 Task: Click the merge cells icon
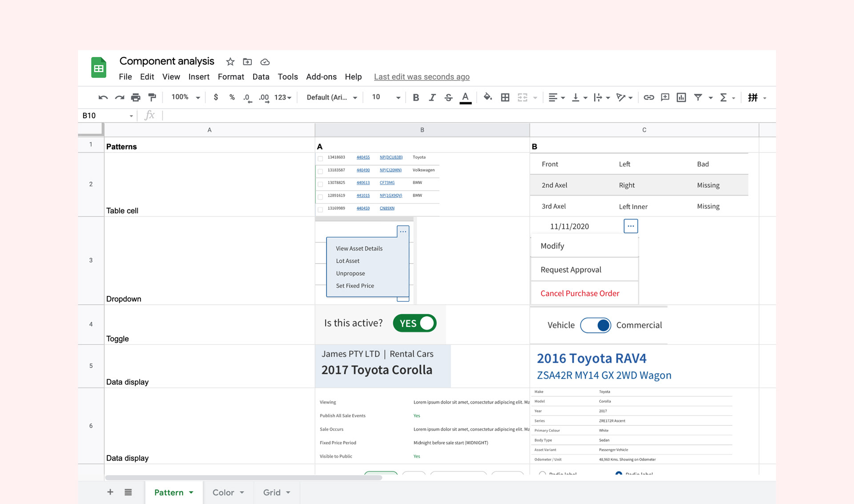tap(522, 97)
